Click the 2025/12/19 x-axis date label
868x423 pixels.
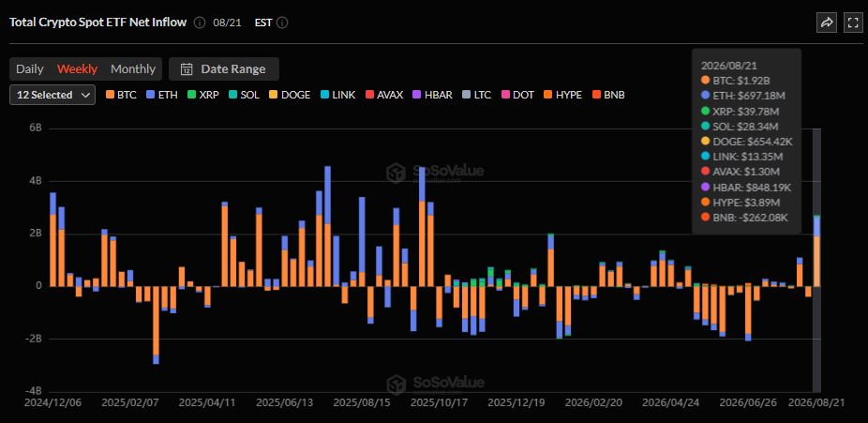click(516, 402)
